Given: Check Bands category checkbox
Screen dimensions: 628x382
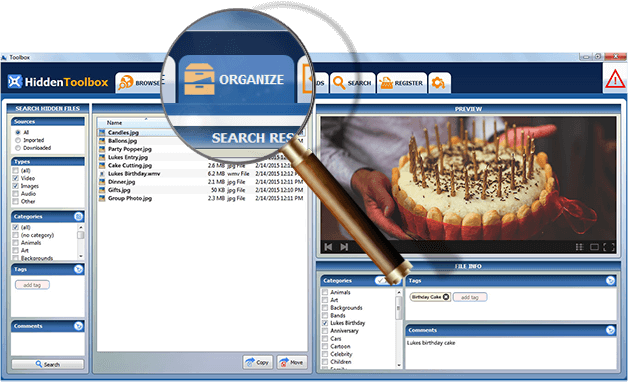Looking at the screenshot, I should [325, 315].
